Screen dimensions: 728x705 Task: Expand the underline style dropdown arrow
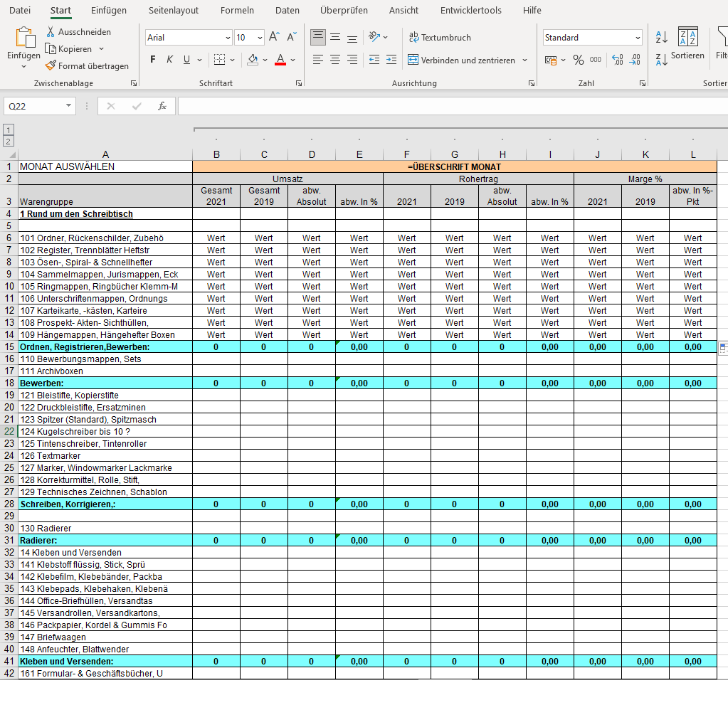point(200,60)
